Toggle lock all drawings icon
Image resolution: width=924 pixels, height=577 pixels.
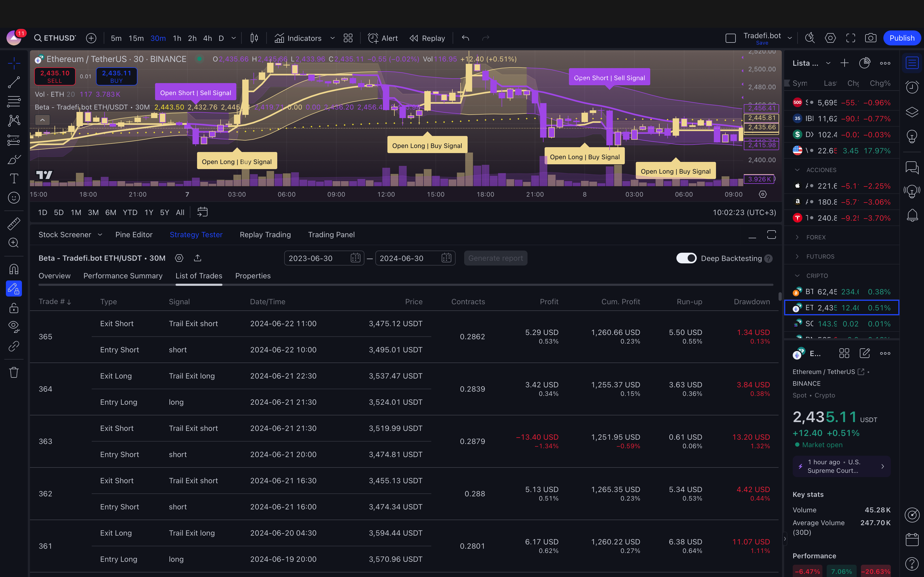tap(14, 307)
